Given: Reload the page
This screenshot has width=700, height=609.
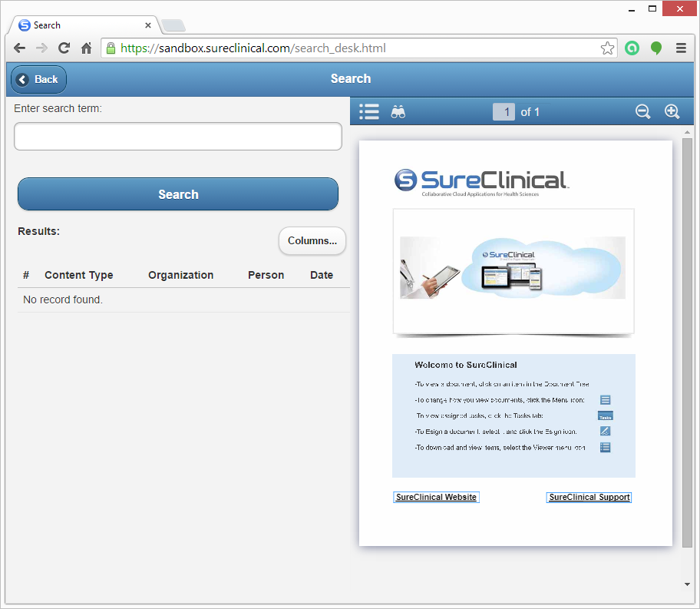Looking at the screenshot, I should [64, 48].
